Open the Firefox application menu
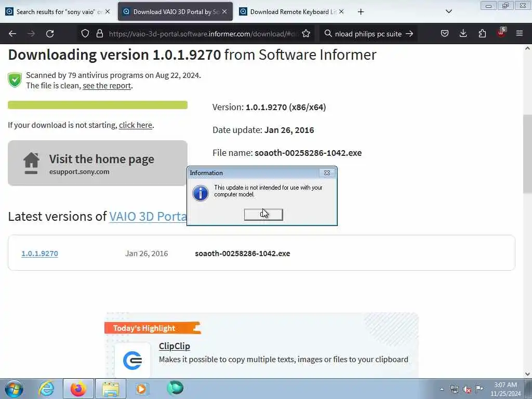This screenshot has height=399, width=532. [x=520, y=34]
